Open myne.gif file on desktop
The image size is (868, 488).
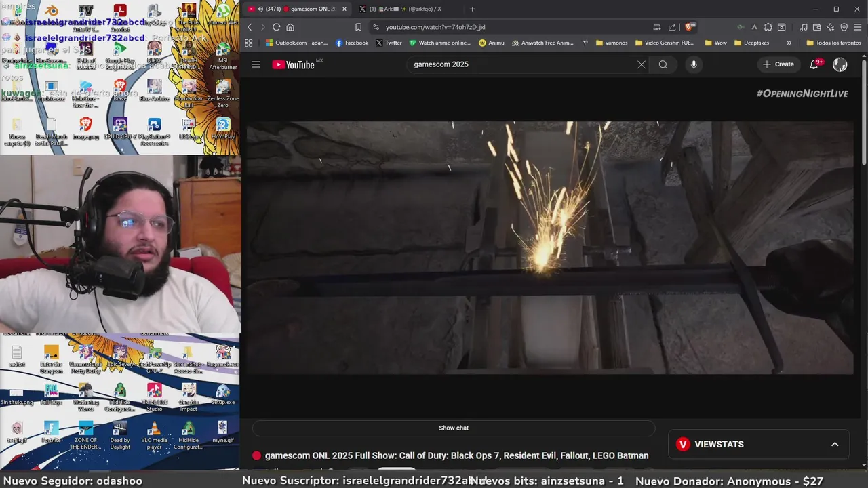[x=222, y=432]
